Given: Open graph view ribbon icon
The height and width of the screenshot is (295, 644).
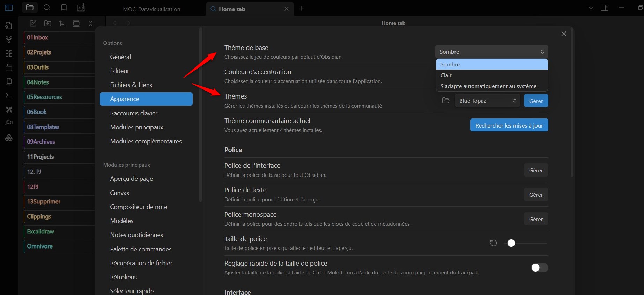Looking at the screenshot, I should (x=9, y=39).
